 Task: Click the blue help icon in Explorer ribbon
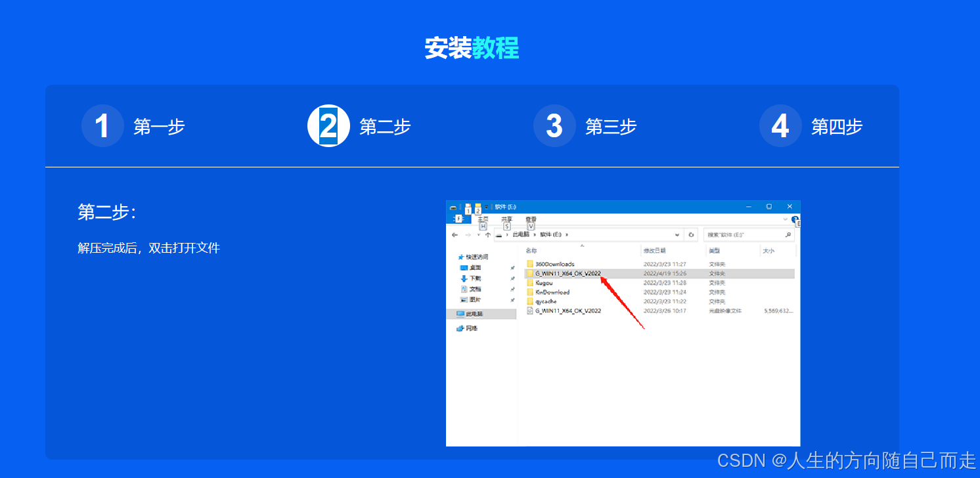pos(795,219)
